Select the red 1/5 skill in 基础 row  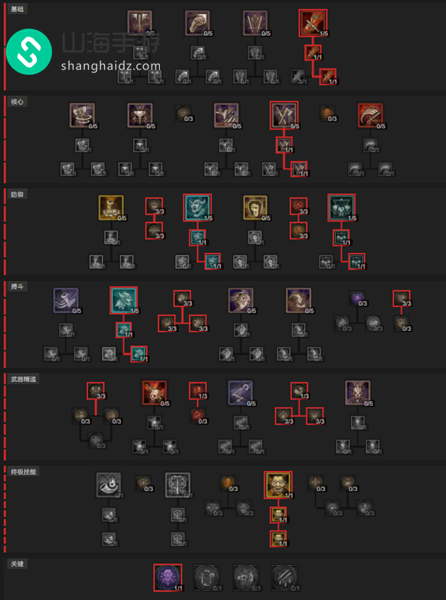pos(313,23)
